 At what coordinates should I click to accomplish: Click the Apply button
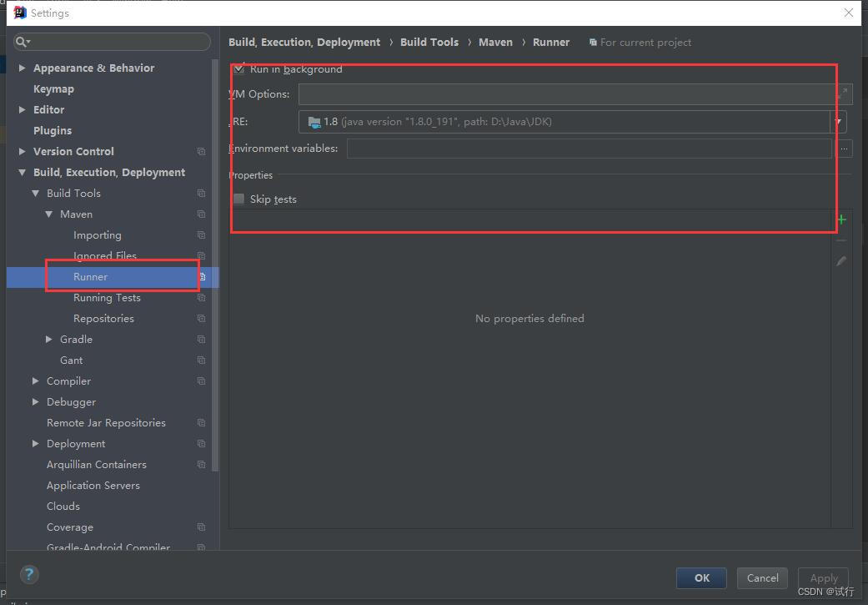(x=823, y=577)
